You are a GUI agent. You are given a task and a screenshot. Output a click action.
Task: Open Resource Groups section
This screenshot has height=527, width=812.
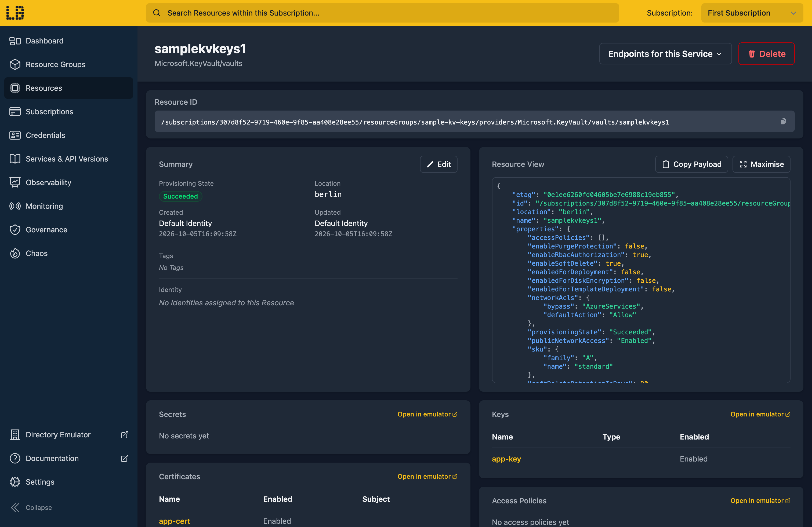(x=68, y=64)
